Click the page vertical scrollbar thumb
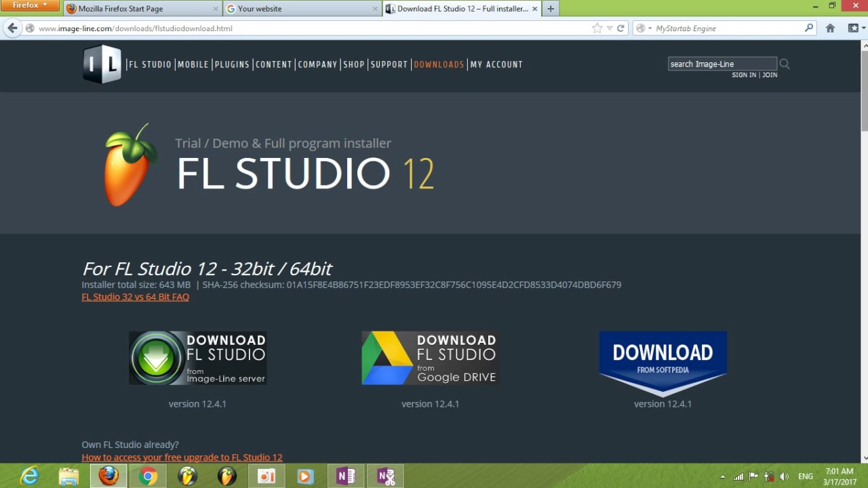The height and width of the screenshot is (488, 868). 864,91
